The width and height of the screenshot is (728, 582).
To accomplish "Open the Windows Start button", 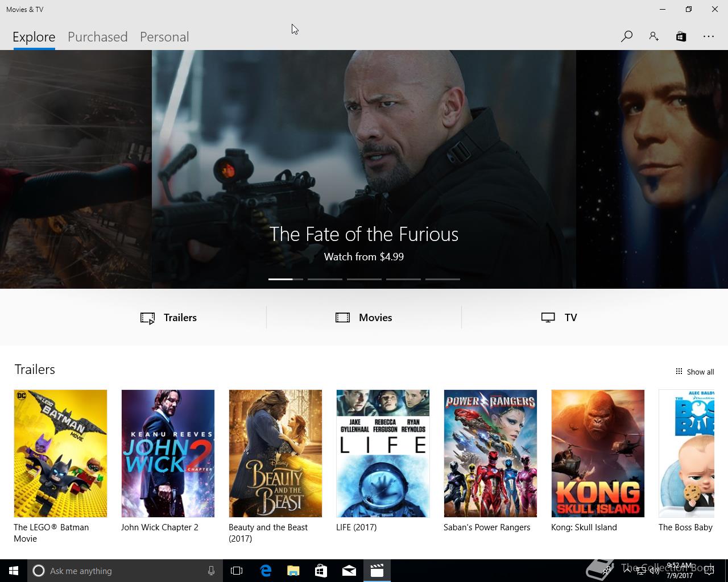I will [x=14, y=571].
